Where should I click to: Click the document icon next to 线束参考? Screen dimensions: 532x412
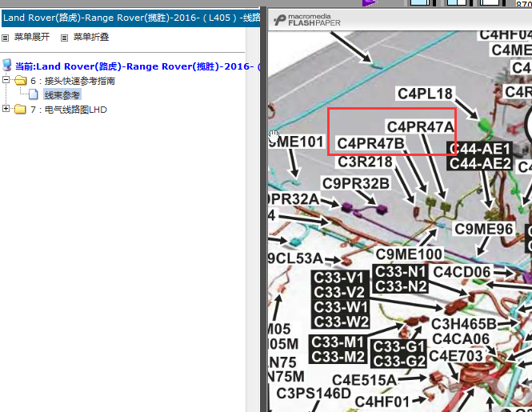click(34, 94)
